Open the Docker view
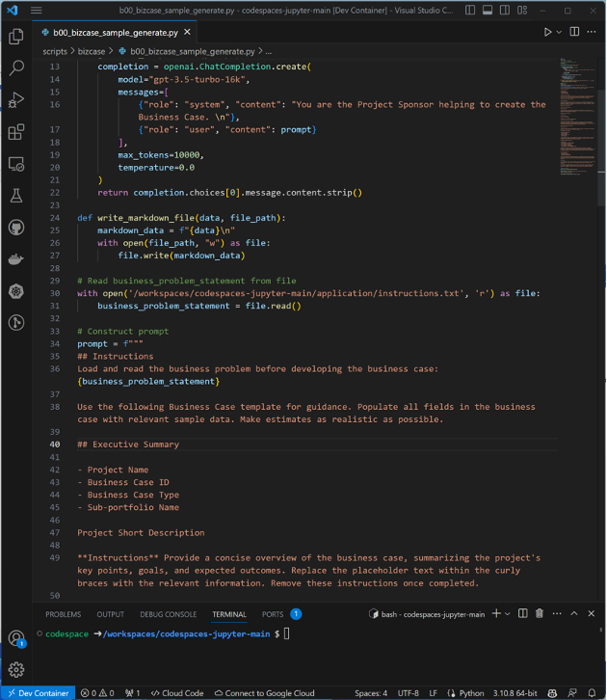 (16, 259)
